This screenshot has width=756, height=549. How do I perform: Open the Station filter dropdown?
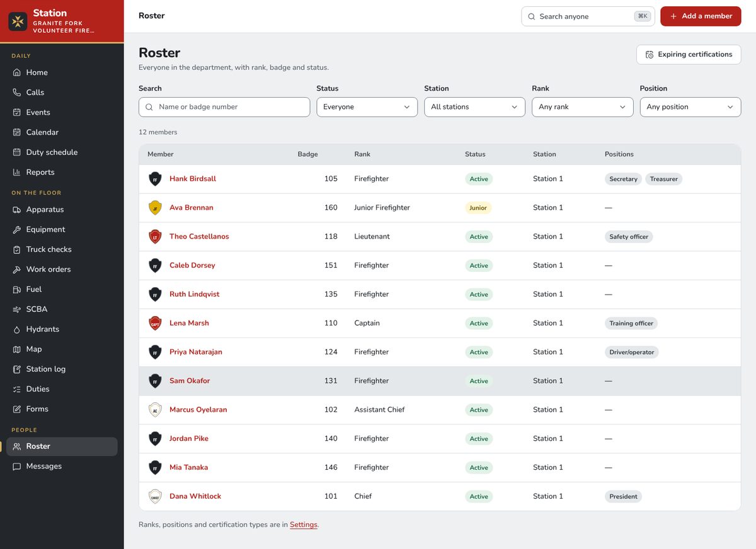coord(474,107)
